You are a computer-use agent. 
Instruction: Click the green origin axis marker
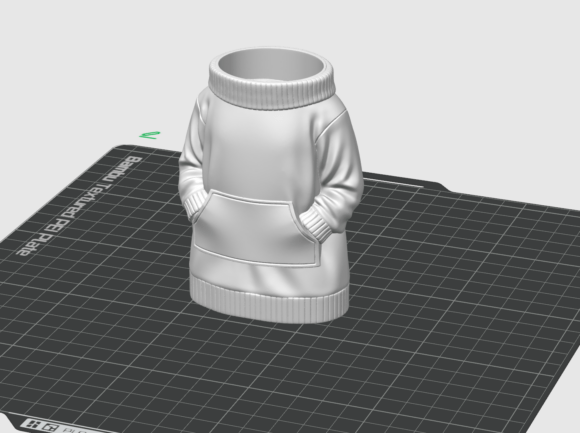150,135
